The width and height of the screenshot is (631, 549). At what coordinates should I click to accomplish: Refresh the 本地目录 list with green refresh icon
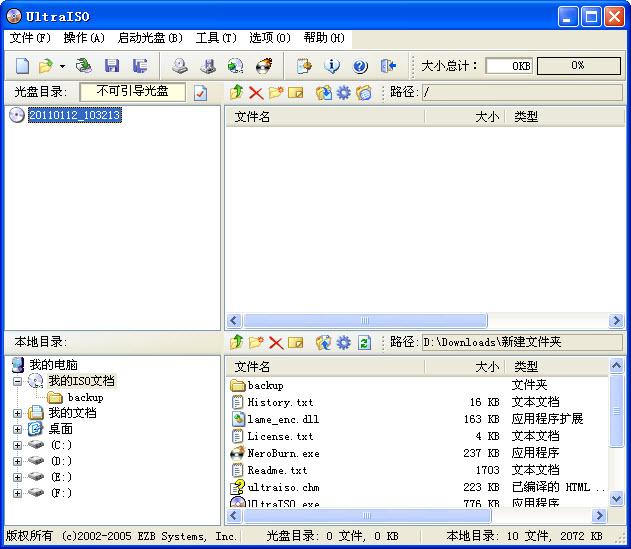coord(364,343)
